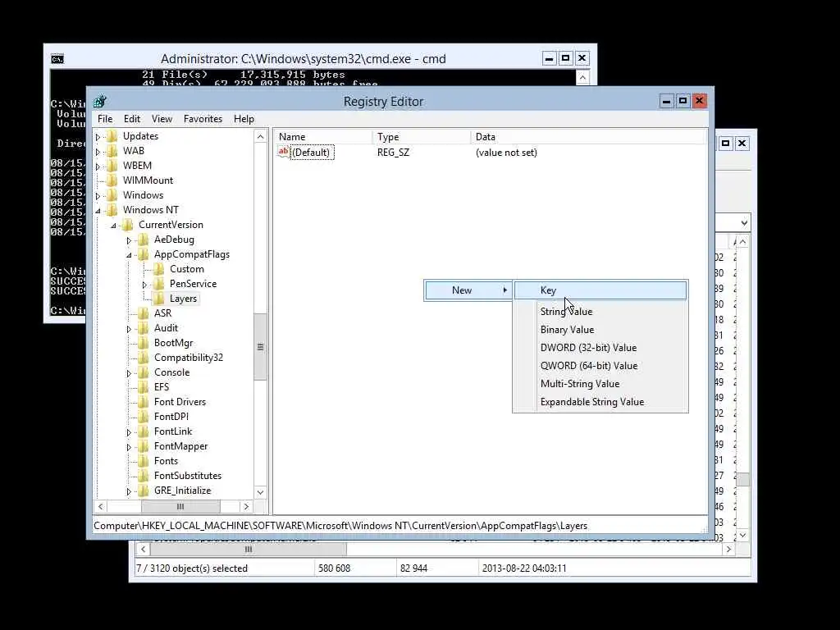Choose Key from New submenu
The image size is (840, 630).
click(x=600, y=290)
